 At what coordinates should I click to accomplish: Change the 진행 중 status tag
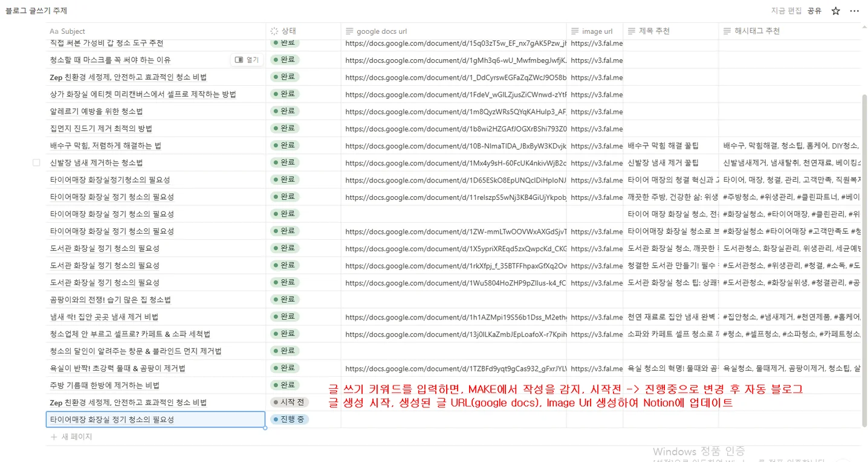[290, 419]
